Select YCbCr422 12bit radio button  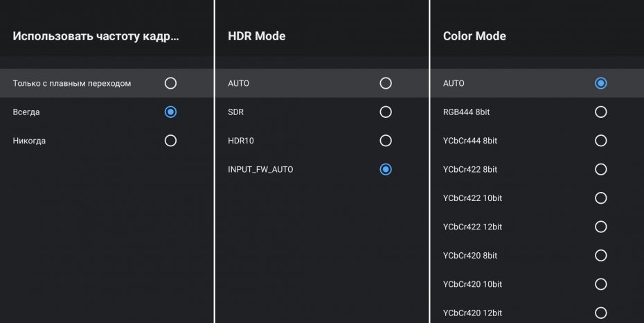600,227
